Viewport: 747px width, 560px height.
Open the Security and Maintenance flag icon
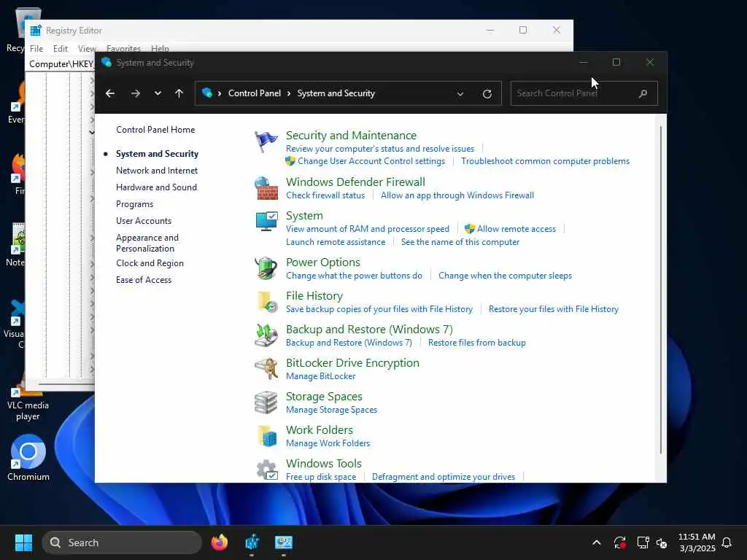click(266, 141)
